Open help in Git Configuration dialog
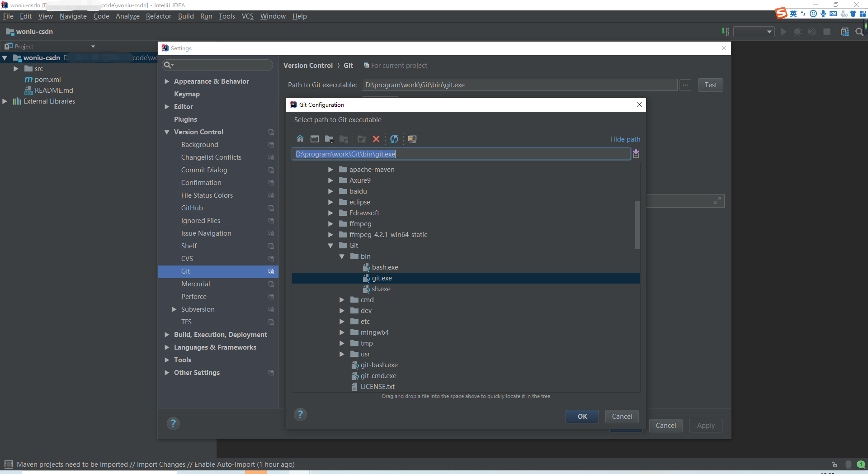The image size is (868, 474). pyautogui.click(x=300, y=414)
